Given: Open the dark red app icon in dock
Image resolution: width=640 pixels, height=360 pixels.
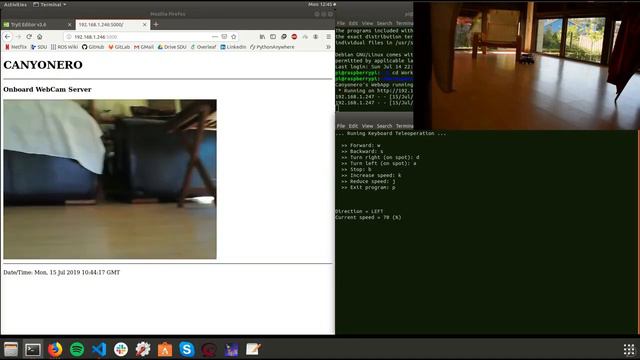Looking at the screenshot, I should click(x=209, y=349).
